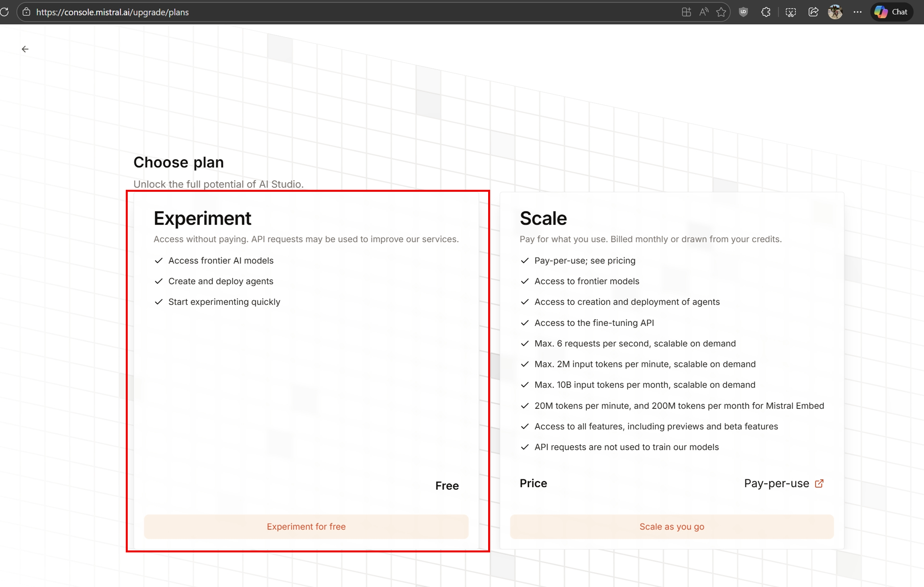The image size is (924, 587).
Task: Open the browser Extensions puzzle icon
Action: click(x=766, y=12)
